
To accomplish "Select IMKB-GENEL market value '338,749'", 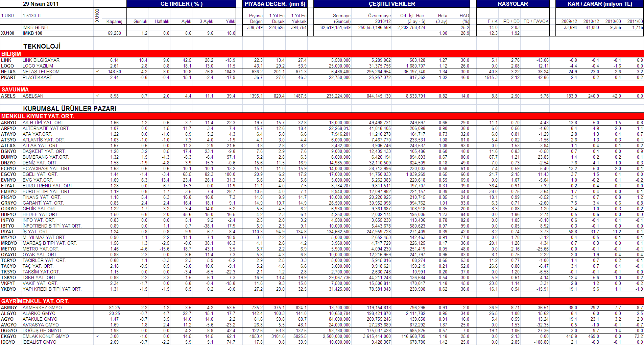I will coord(255,27).
